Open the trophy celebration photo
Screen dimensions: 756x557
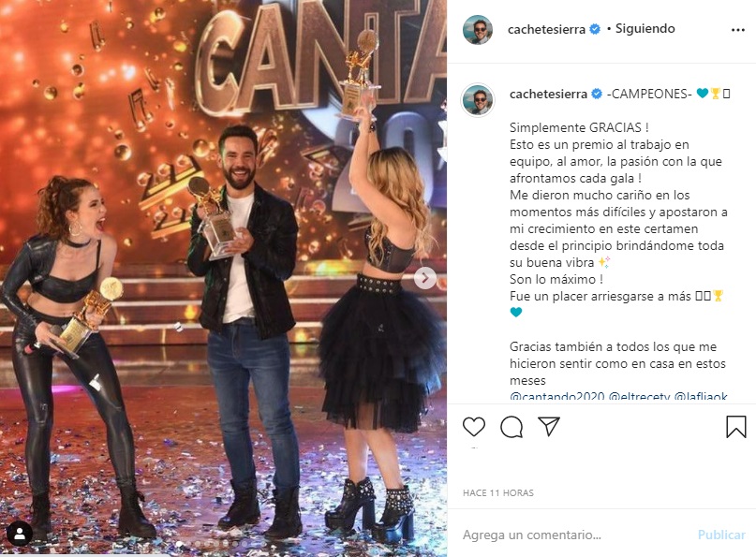point(223,279)
